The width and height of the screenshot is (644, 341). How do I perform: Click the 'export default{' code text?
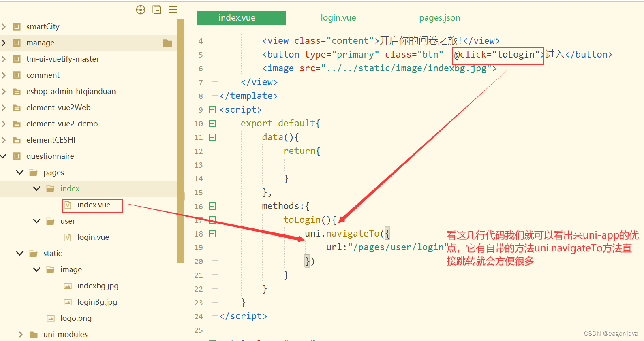(x=280, y=124)
